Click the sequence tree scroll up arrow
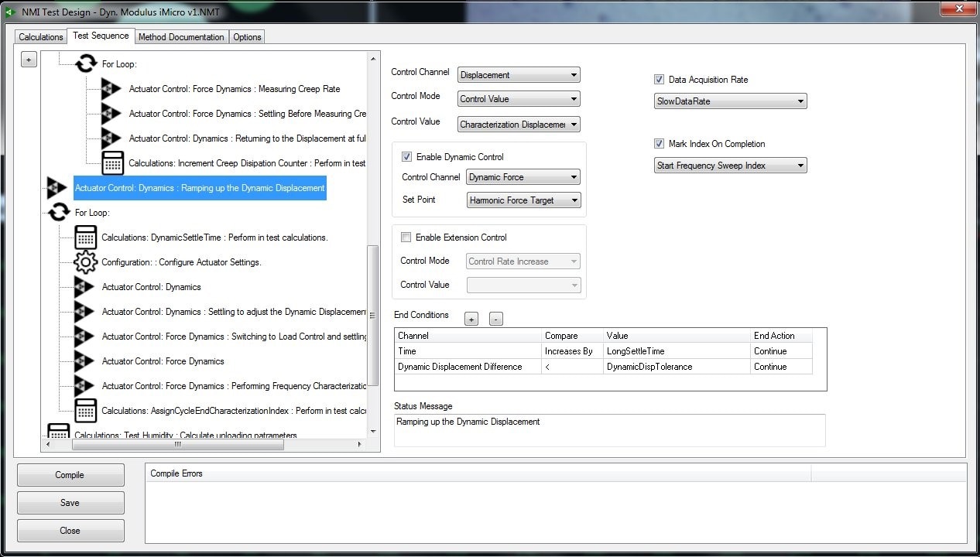This screenshot has width=980, height=557. pyautogui.click(x=374, y=59)
